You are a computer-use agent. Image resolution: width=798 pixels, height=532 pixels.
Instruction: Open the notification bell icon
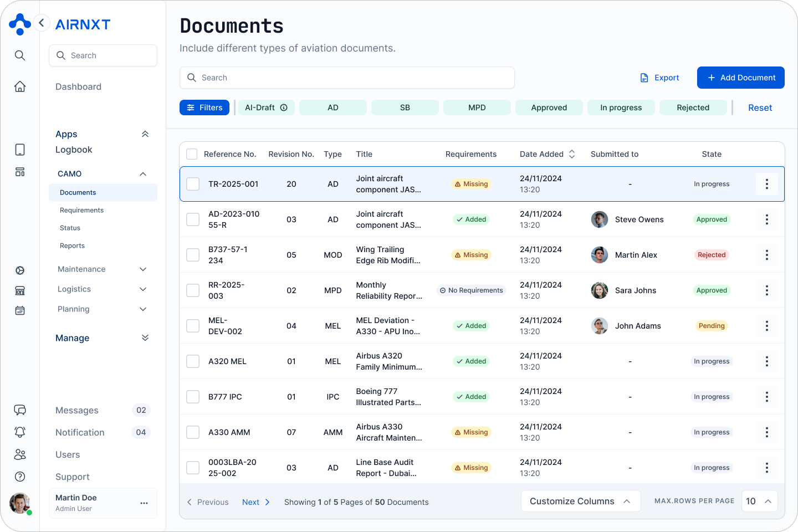coord(20,432)
